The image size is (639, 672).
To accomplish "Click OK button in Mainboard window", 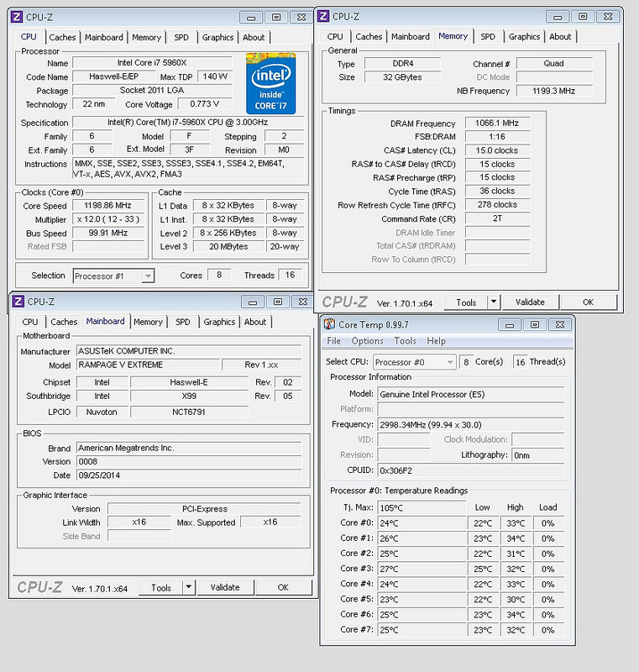I will (x=284, y=587).
